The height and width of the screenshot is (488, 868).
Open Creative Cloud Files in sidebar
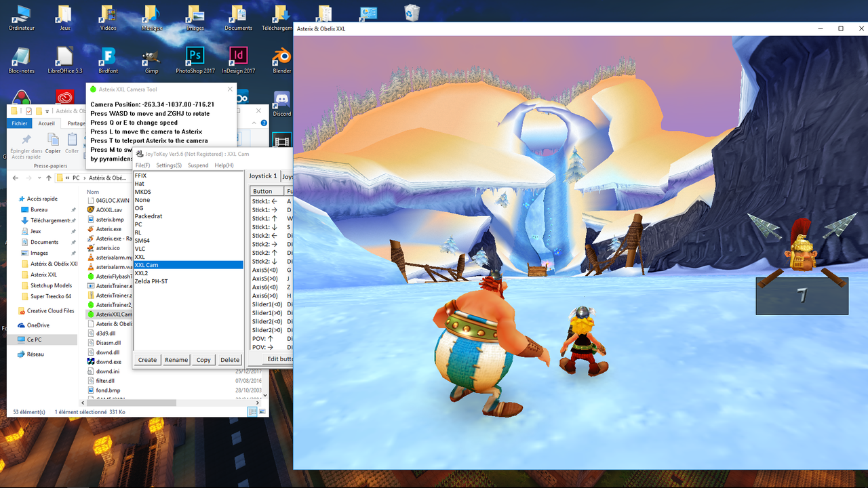coord(45,310)
